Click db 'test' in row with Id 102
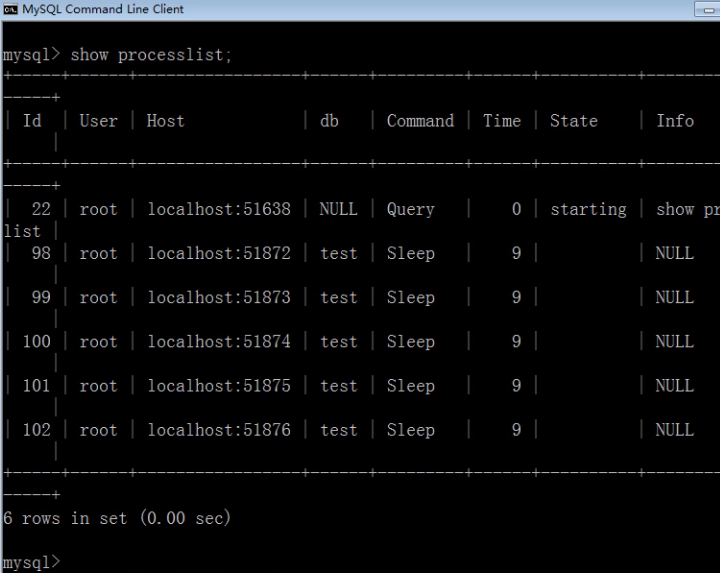 [339, 430]
